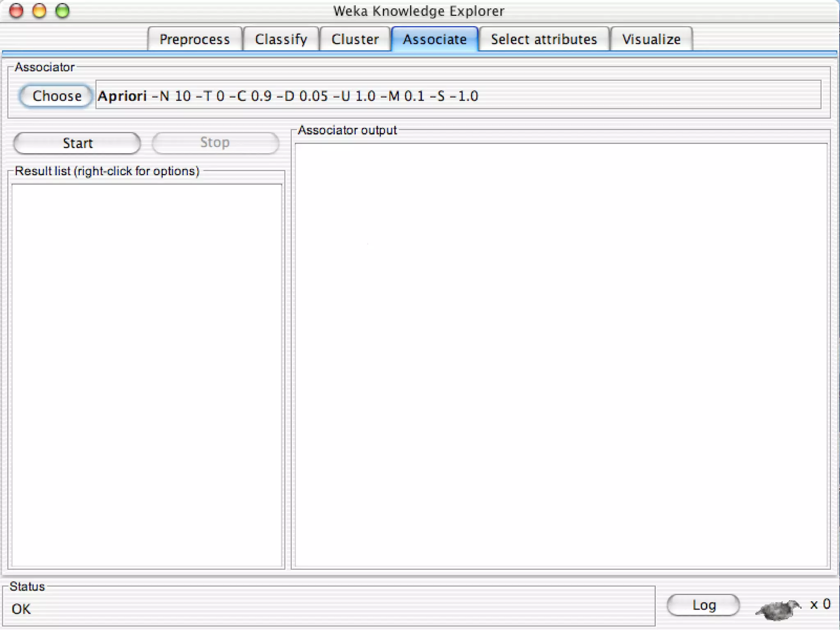
Task: Switch to the Preprocess tab
Action: point(194,39)
